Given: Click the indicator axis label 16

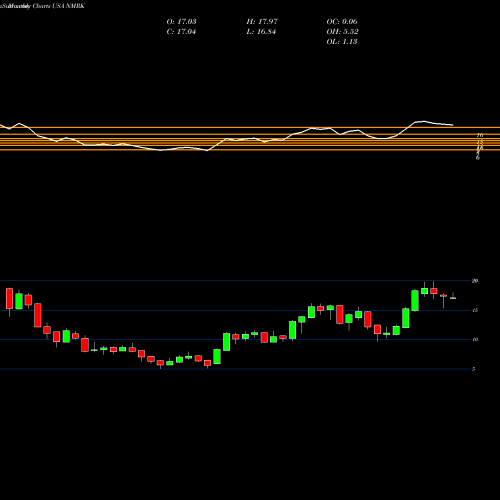Looking at the screenshot, I should pos(480,135).
